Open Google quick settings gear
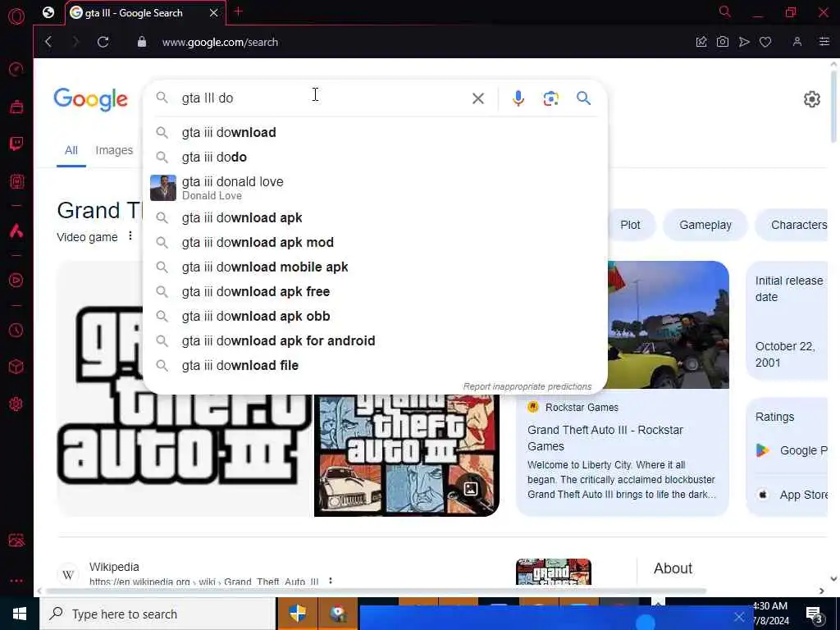 click(811, 99)
